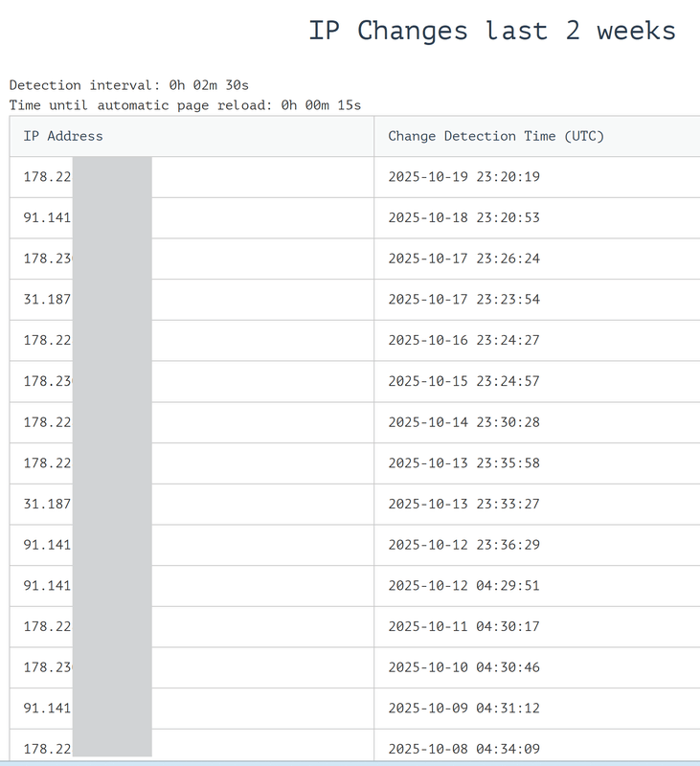Select the 2025-10-12 04:29:51 timestamp cell
Screen dimensions: 700x766
463,586
